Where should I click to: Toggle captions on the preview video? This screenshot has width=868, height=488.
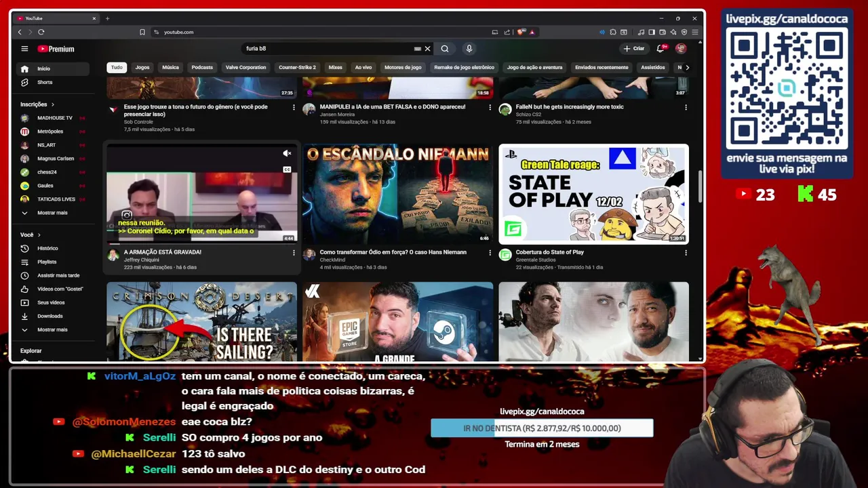(x=287, y=169)
